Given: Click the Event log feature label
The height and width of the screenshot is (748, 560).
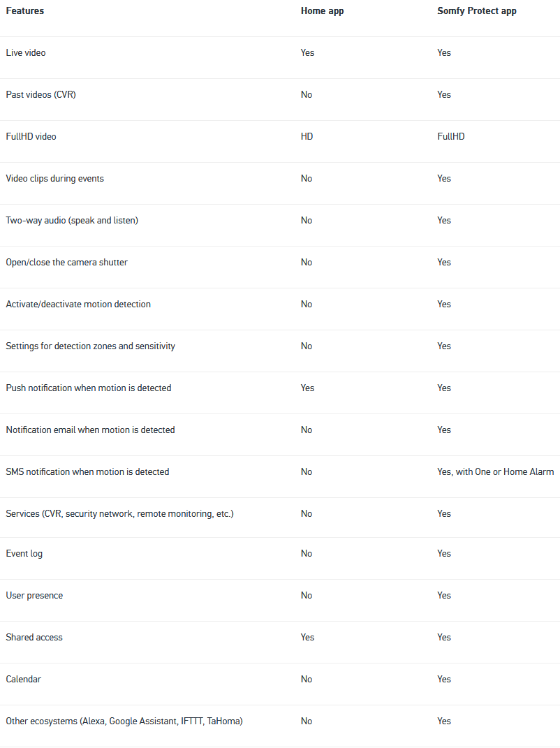Looking at the screenshot, I should click(24, 554).
